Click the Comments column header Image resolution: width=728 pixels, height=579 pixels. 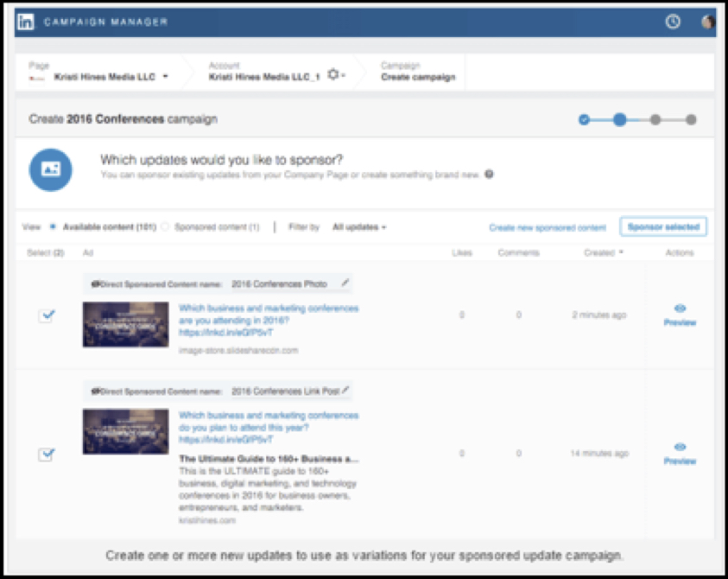(519, 253)
